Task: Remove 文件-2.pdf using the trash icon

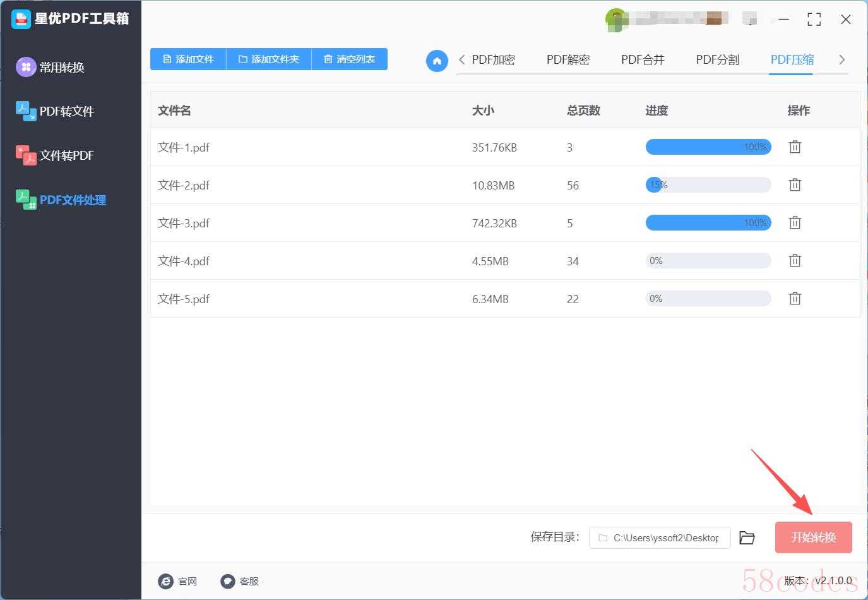Action: (x=795, y=185)
